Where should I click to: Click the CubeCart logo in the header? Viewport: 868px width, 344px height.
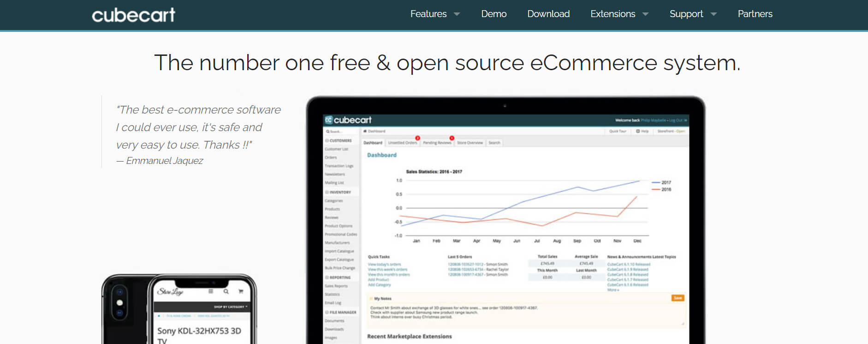133,15
